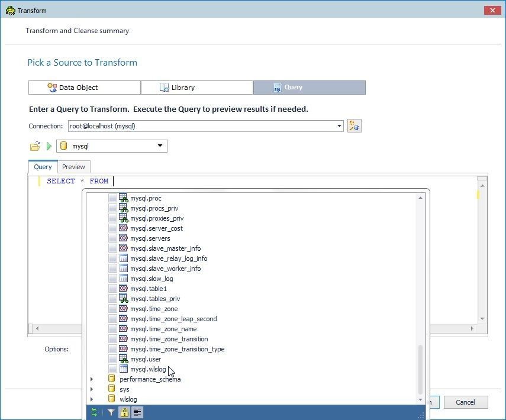Screen dimensions: 506x420
Task: Select mysql.time_zone_transition in the list
Action: coord(169,339)
